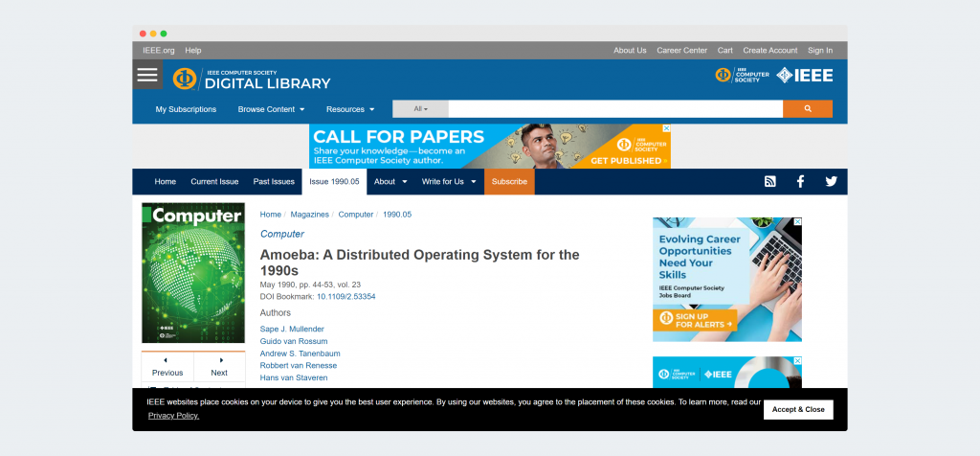Select the Issue 1990.05 tab
The width and height of the screenshot is (980, 456).
[x=334, y=181]
